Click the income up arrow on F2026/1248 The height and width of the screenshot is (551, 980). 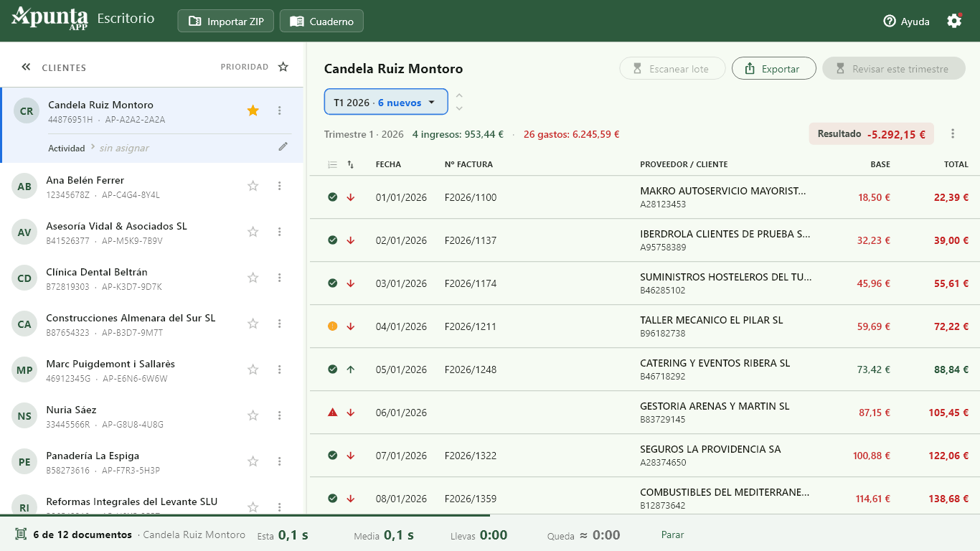pos(351,369)
